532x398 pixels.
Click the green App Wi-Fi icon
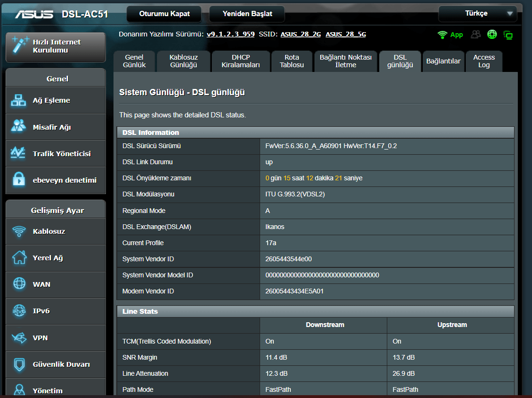click(443, 35)
